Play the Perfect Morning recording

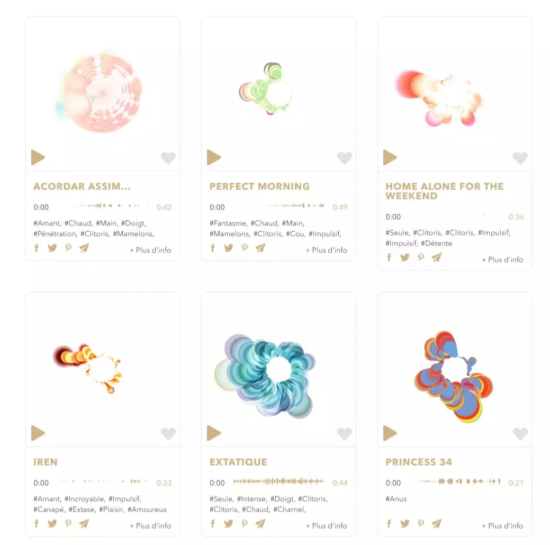pos(214,157)
